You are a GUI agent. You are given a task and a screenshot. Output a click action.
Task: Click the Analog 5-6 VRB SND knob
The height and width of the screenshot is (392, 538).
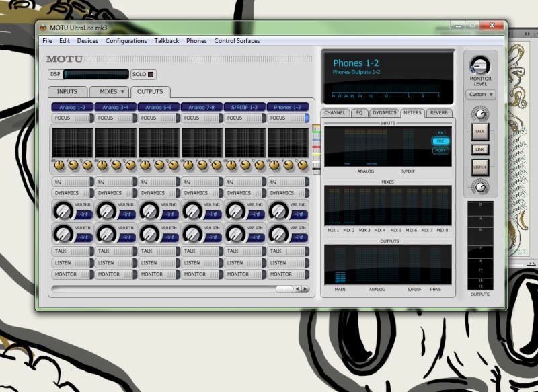(149, 210)
